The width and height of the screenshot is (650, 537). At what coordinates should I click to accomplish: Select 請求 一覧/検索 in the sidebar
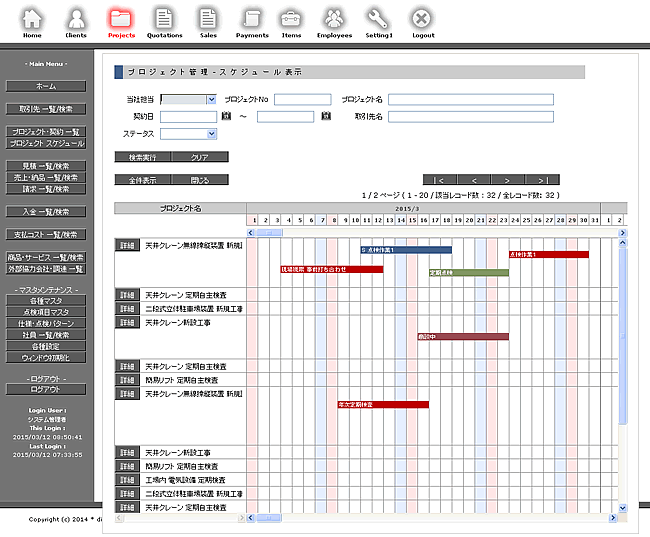[x=46, y=189]
